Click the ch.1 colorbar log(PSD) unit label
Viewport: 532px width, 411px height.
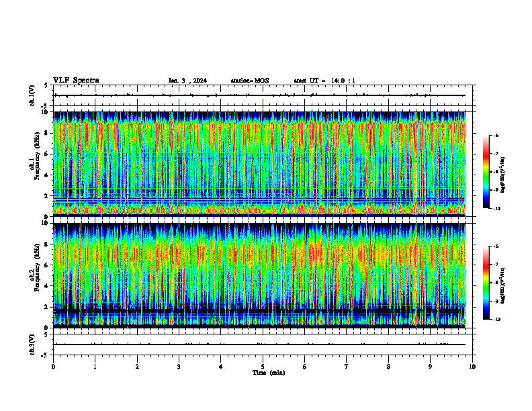pos(503,175)
